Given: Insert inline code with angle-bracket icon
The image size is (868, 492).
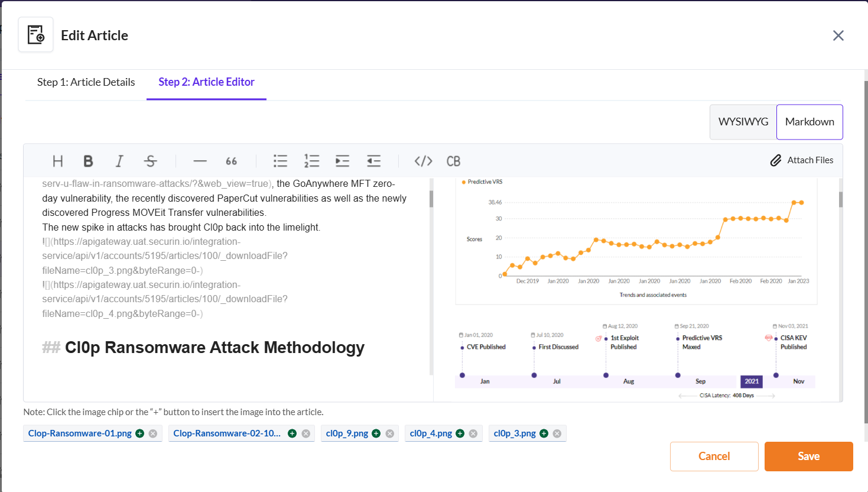Looking at the screenshot, I should (x=424, y=161).
